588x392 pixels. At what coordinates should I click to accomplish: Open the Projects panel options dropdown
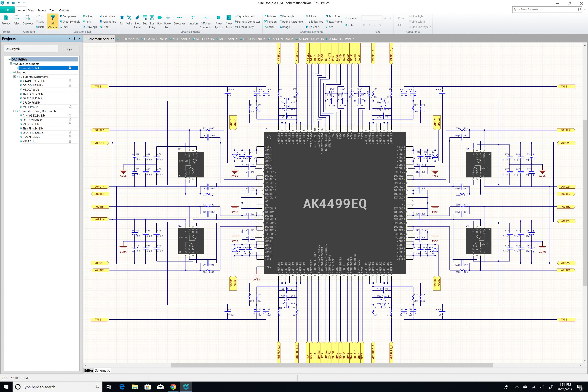tap(69, 38)
